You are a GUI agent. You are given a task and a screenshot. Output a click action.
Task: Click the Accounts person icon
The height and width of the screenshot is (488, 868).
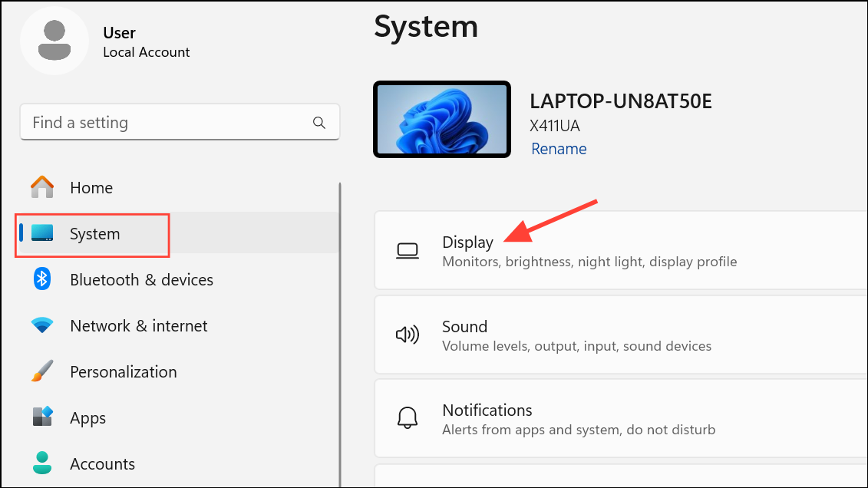(x=42, y=463)
